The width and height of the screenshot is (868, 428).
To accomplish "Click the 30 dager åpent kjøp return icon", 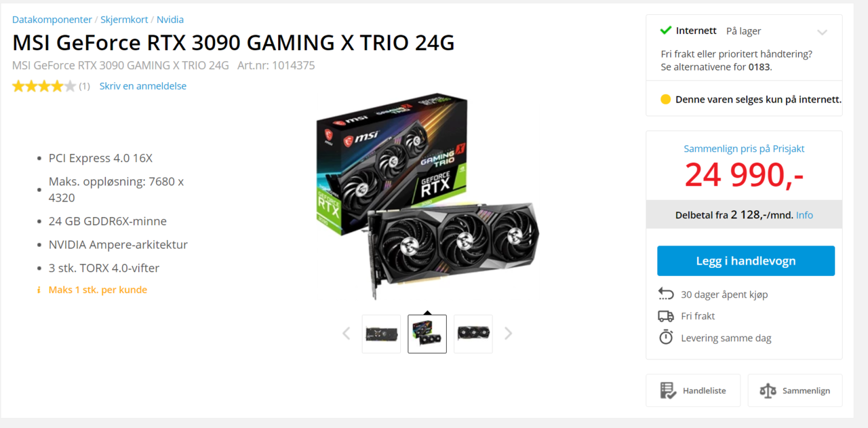I will pyautogui.click(x=666, y=294).
